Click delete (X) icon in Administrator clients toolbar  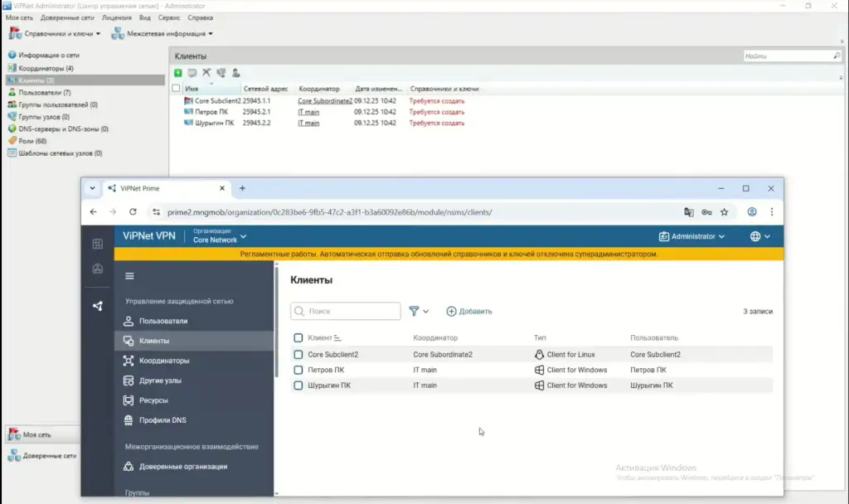[206, 73]
